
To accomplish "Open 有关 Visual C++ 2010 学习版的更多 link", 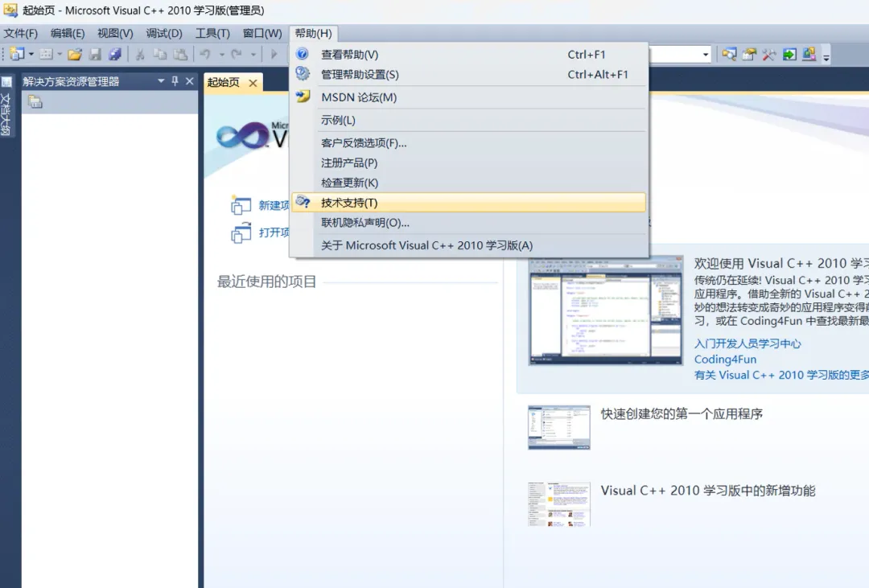I will [x=781, y=375].
